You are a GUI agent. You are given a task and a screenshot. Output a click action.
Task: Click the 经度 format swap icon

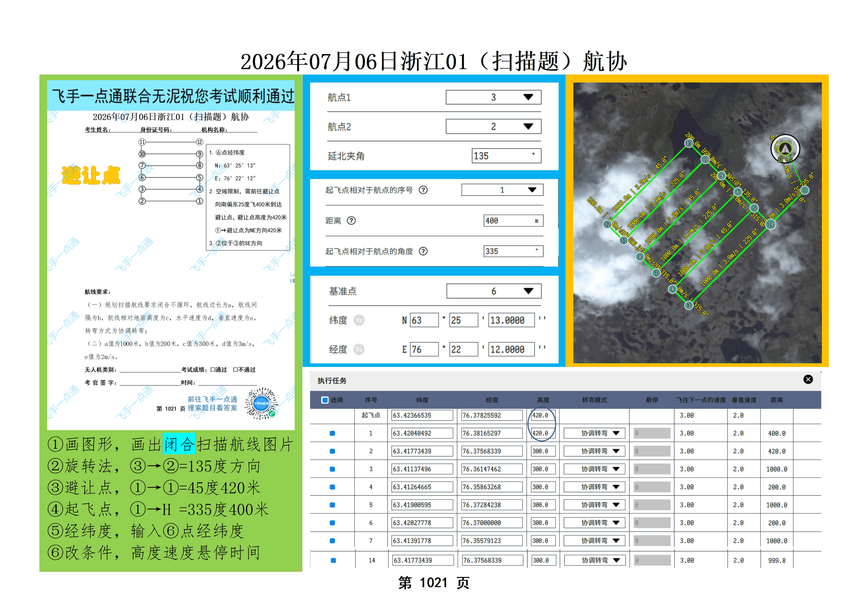[x=359, y=349]
